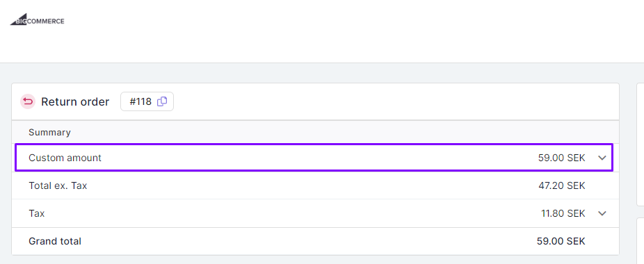Click the dark triangle in BigCommerce logo

tap(21, 19)
